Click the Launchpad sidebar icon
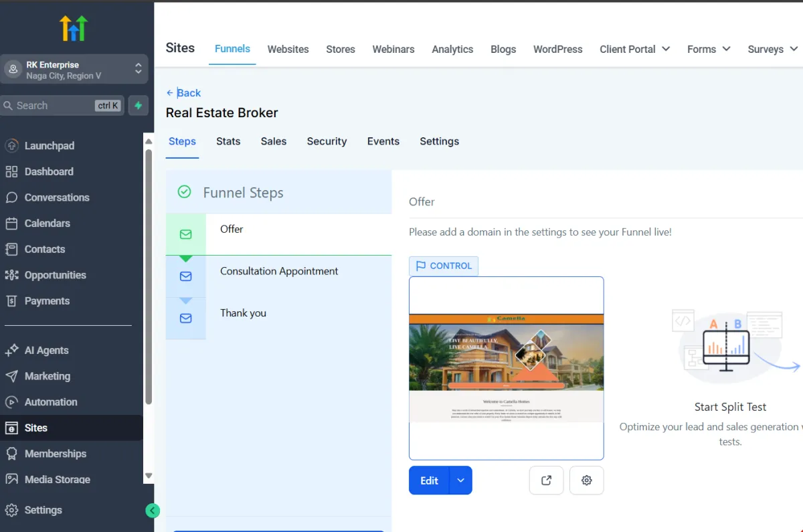803x532 pixels. pos(11,146)
